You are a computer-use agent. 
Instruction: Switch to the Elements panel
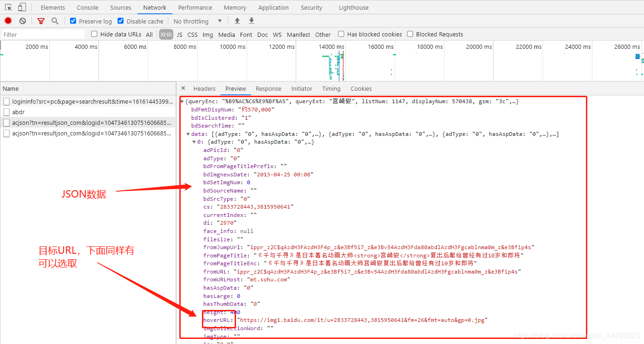pos(53,7)
